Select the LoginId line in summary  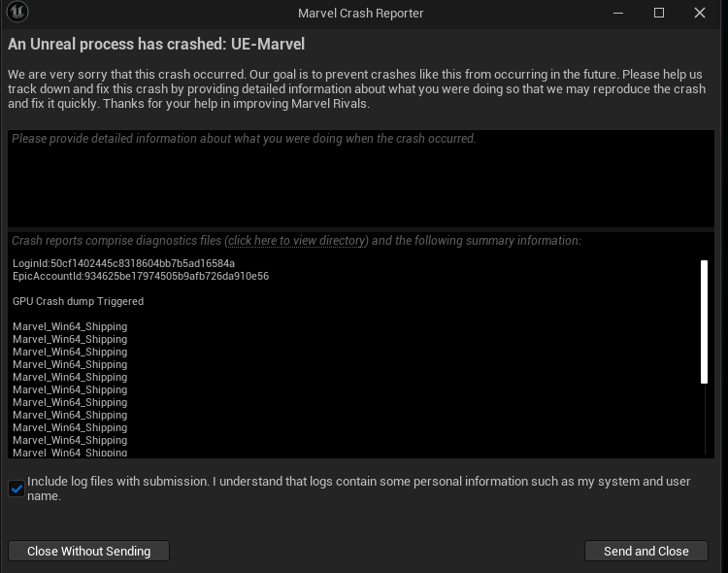click(x=123, y=263)
